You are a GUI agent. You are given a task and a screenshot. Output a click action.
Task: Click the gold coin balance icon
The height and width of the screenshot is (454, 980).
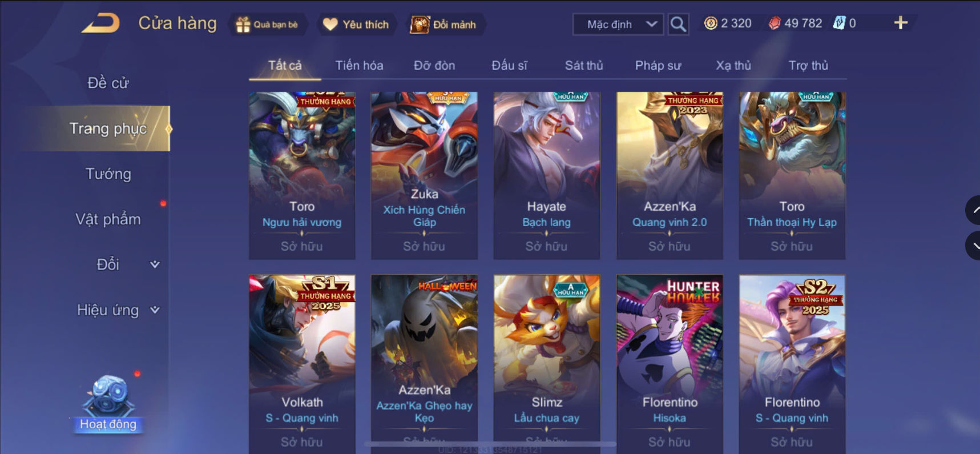pos(711,23)
